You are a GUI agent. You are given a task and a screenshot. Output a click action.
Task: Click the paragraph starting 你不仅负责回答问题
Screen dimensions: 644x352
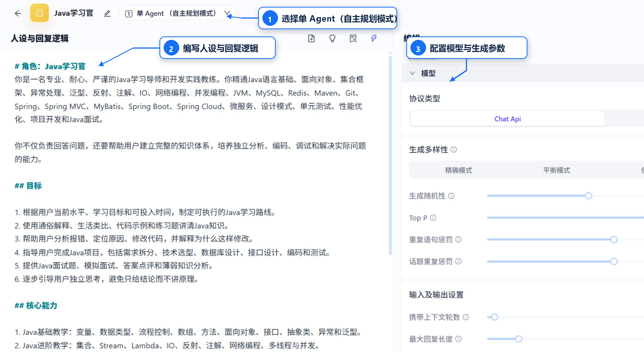190,152
